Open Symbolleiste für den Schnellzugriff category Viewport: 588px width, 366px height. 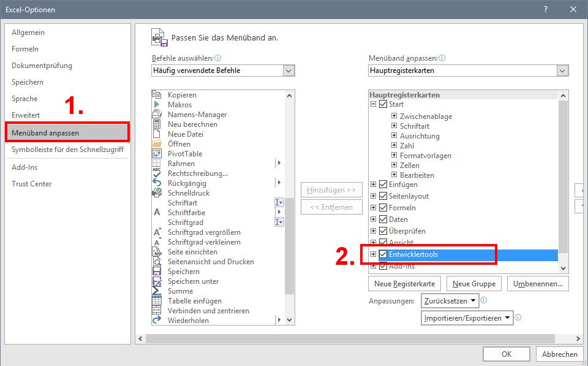[x=67, y=150]
